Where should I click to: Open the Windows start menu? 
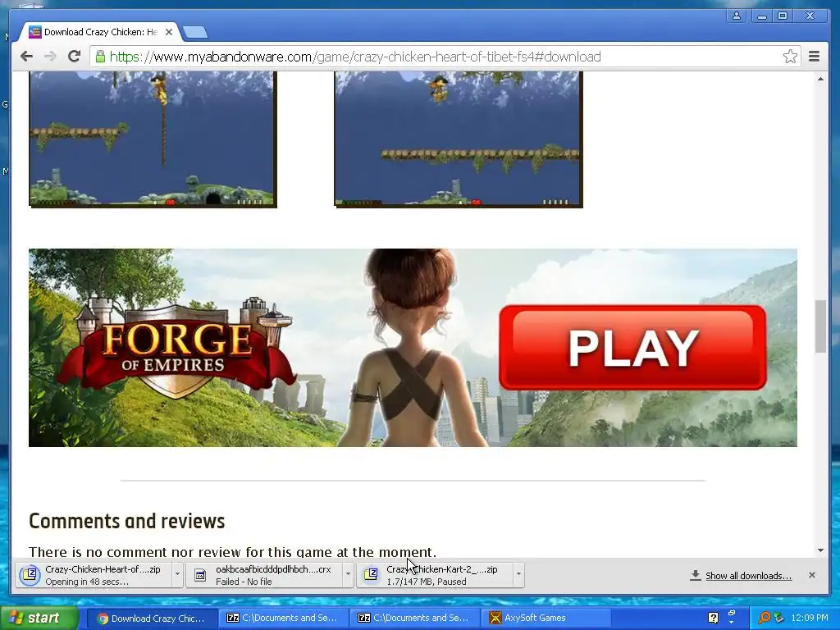tap(39, 619)
